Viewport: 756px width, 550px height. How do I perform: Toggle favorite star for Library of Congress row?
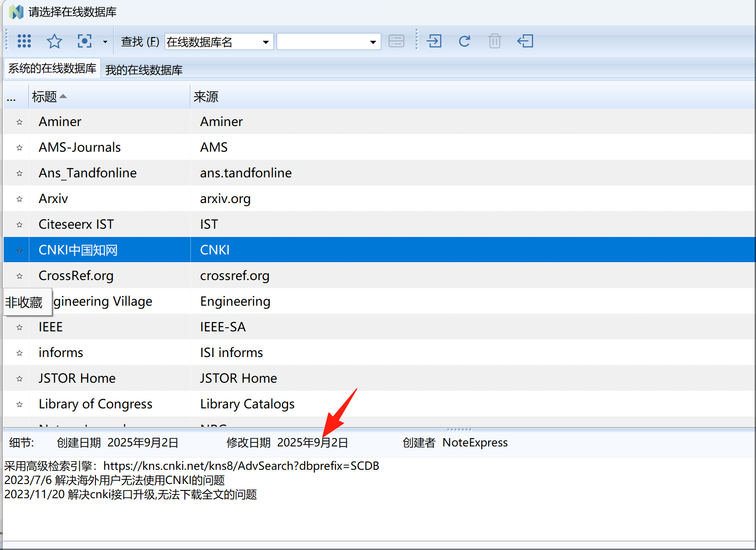(x=19, y=404)
